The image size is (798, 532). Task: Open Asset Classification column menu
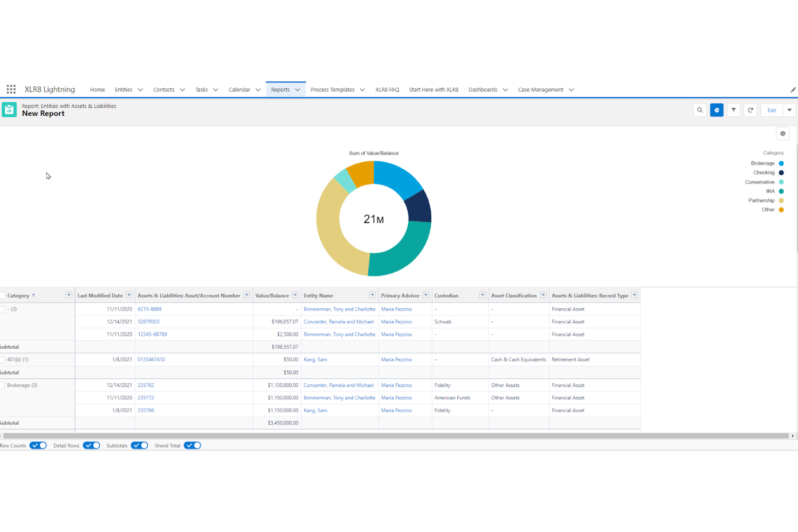[x=544, y=295]
